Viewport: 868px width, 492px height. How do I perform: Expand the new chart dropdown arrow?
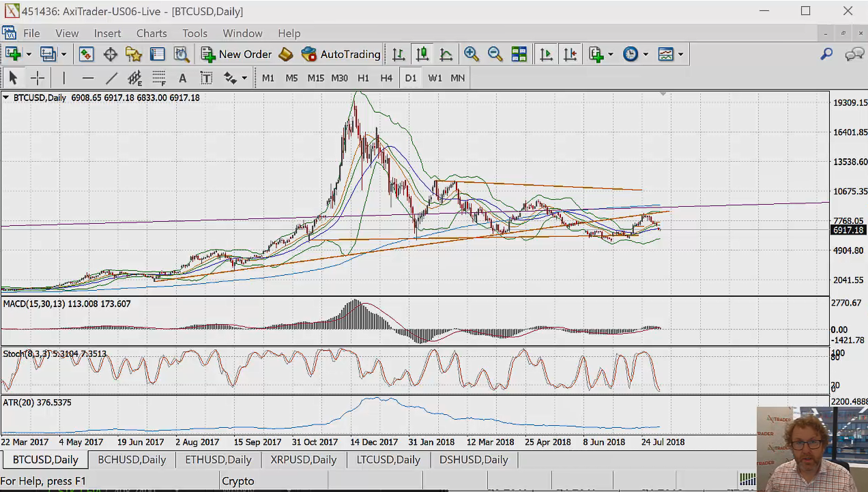pyautogui.click(x=29, y=55)
